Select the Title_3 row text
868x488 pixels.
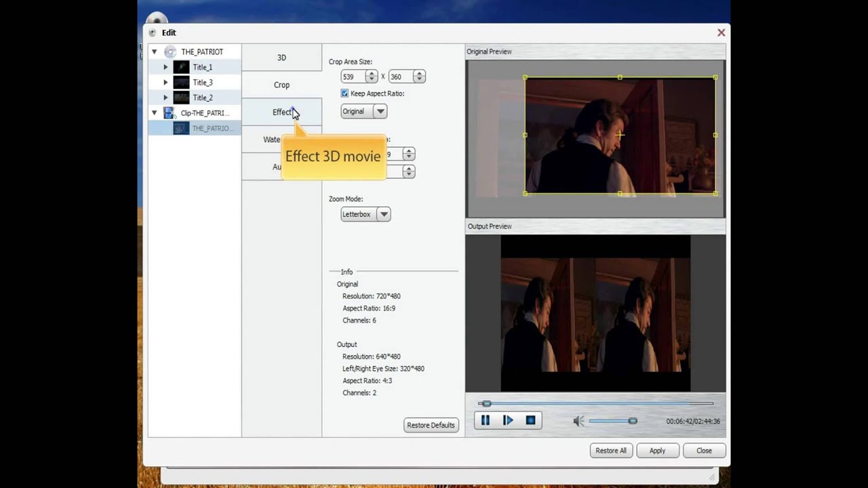tap(202, 82)
